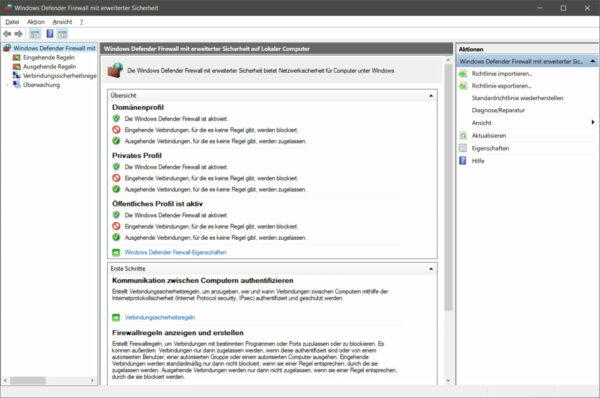Click Domänenprofil green shield firewall-aktiviert icon

coord(116,119)
